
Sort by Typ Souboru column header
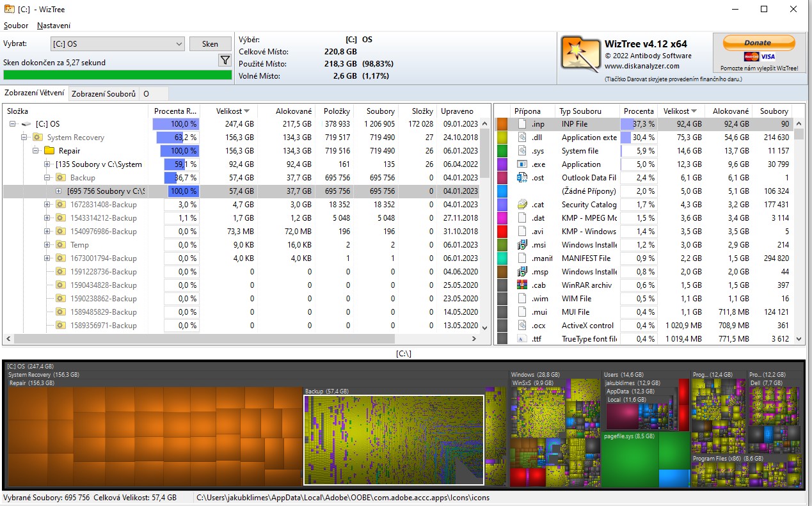point(588,111)
